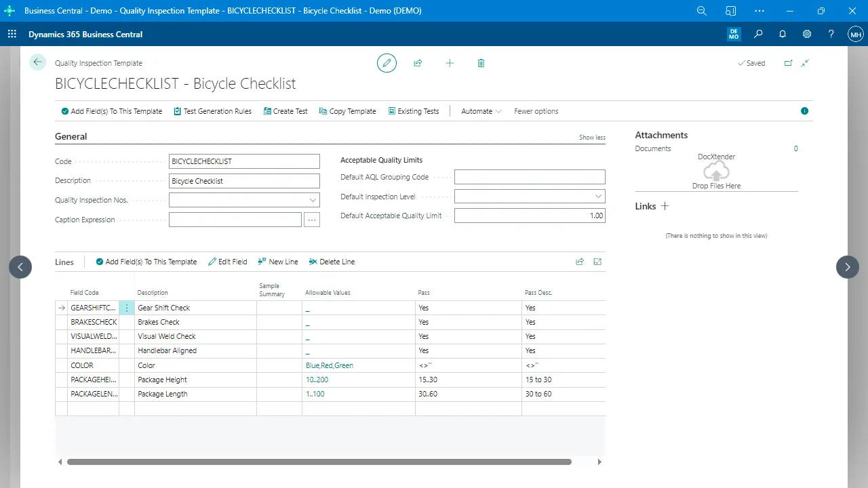Screen dimensions: 868x488
Task: Open the Blue,Red,Green allowable values link
Action: 329,365
